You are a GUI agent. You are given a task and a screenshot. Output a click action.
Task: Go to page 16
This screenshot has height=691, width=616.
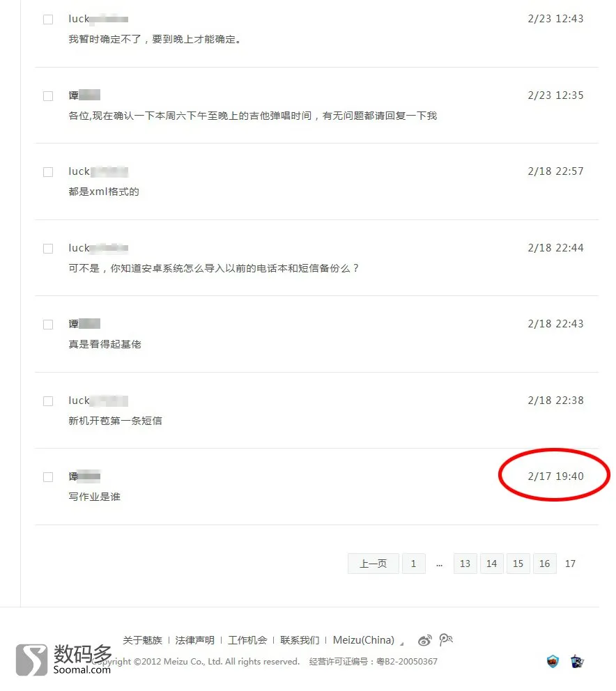544,564
